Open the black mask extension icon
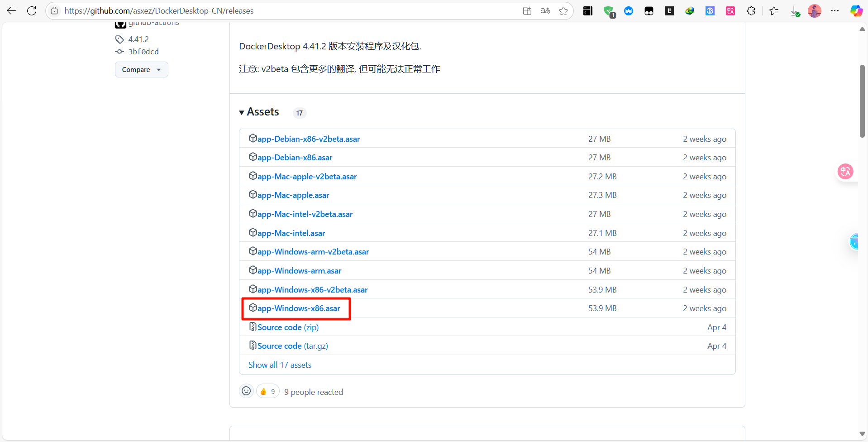868x442 pixels. click(x=649, y=11)
